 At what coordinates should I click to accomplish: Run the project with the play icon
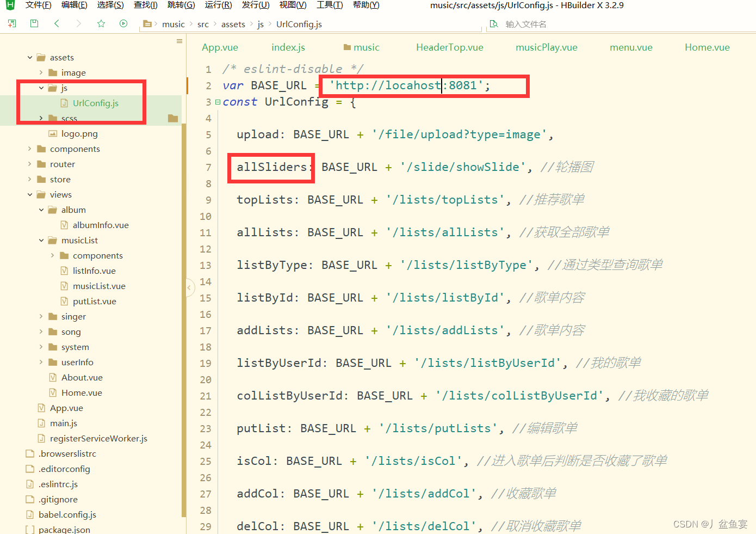pos(123,23)
